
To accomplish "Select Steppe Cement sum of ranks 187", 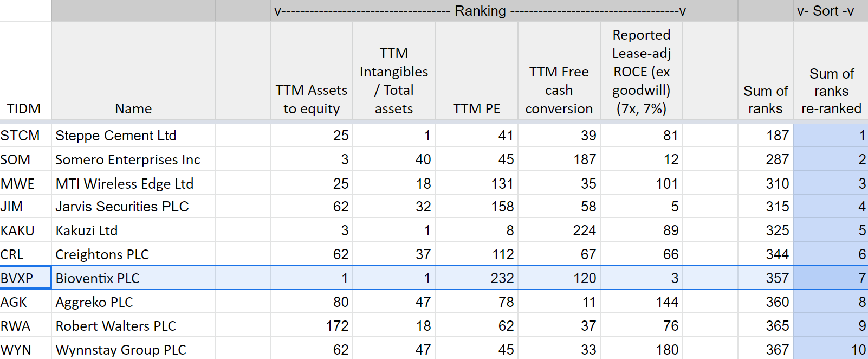I will click(x=766, y=136).
